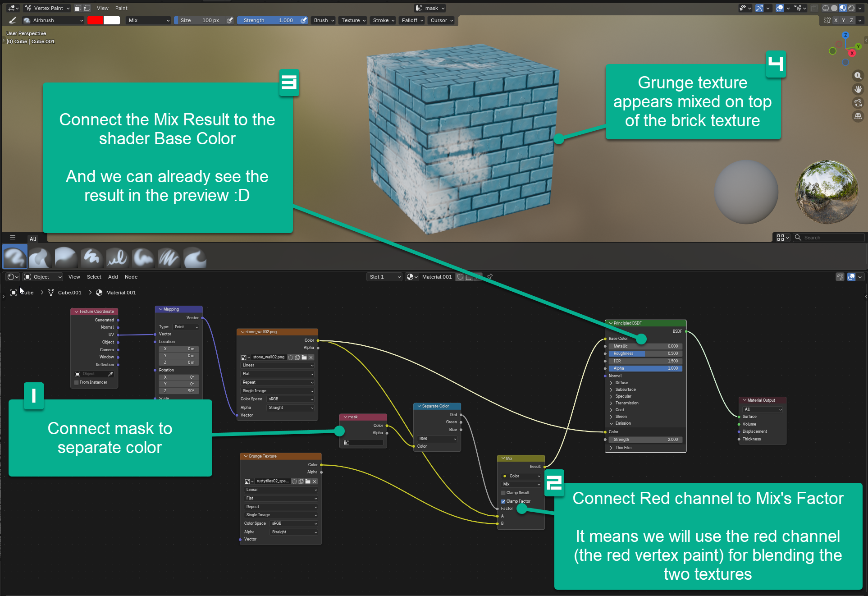Viewport: 868px width, 596px height.
Task: Unlink the stone_wall02.png image with X icon
Action: coord(311,358)
